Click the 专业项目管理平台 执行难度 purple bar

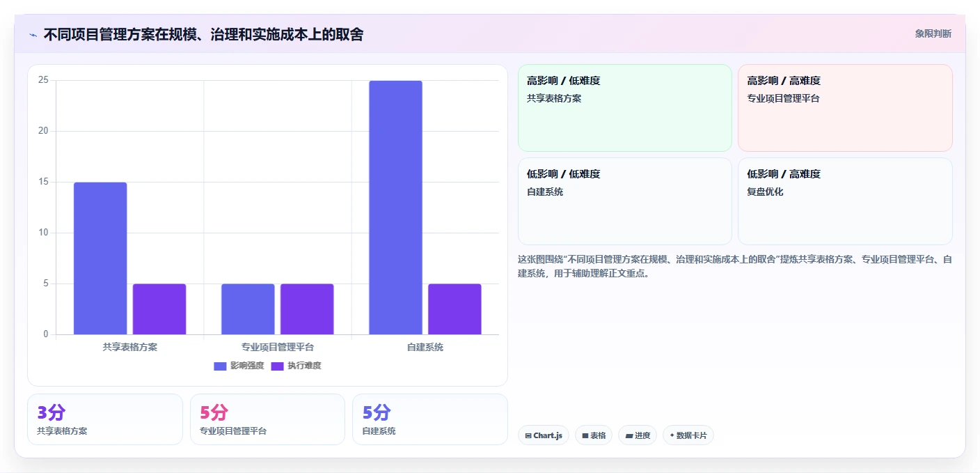point(307,309)
